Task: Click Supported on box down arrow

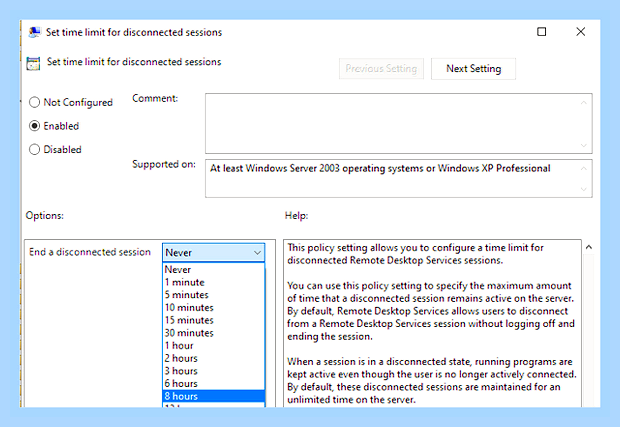Action: [x=584, y=189]
